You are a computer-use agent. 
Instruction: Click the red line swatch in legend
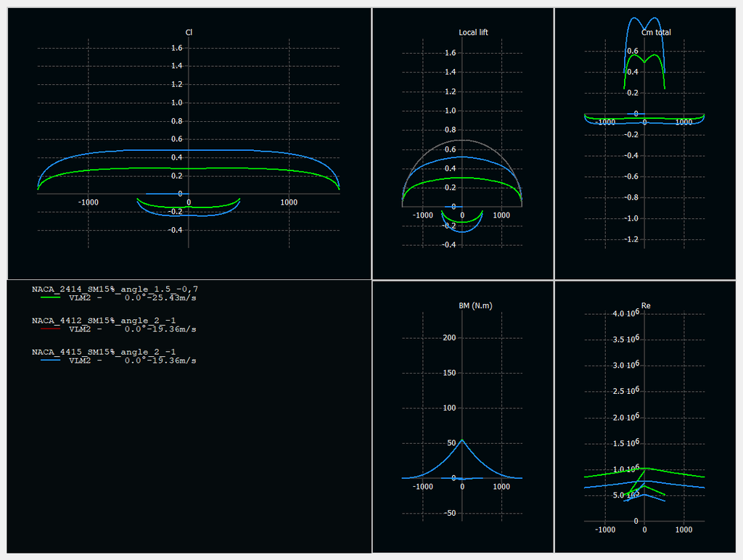coord(50,329)
